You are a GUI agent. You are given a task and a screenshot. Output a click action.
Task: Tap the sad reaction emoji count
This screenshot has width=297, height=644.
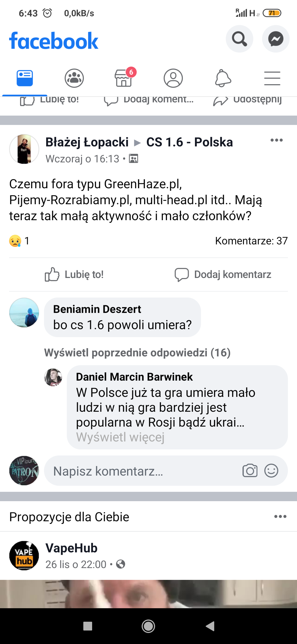pos(19,241)
